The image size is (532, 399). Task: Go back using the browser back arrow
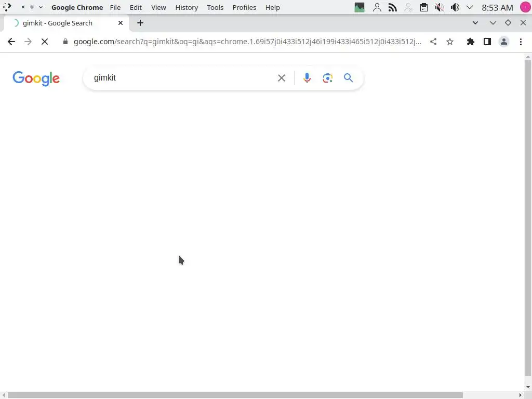pos(11,42)
